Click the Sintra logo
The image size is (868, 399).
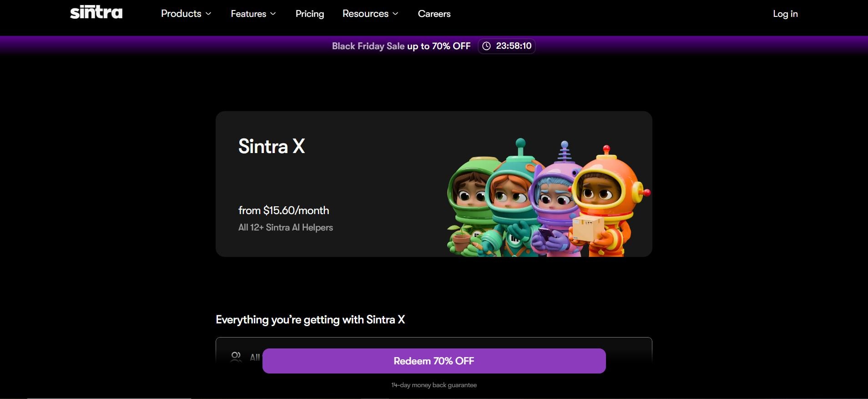point(96,12)
